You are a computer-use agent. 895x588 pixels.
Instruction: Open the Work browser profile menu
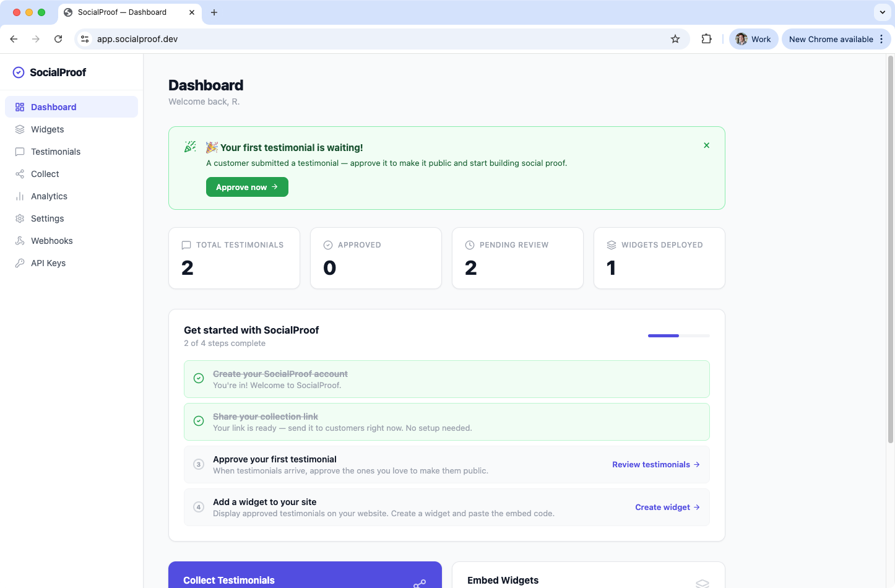(x=753, y=38)
